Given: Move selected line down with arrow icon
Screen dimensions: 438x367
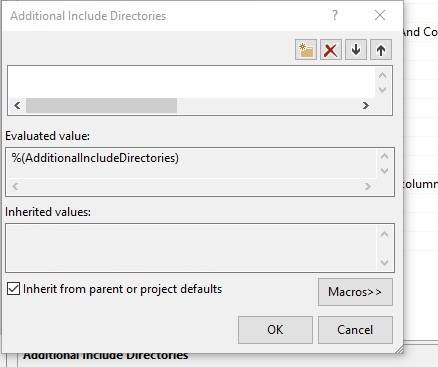Looking at the screenshot, I should 356,50.
